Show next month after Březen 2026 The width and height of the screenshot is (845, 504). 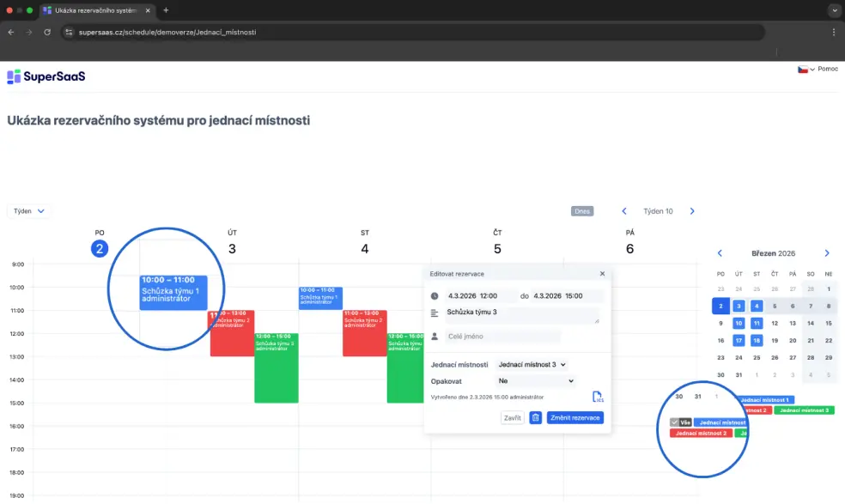coord(827,253)
